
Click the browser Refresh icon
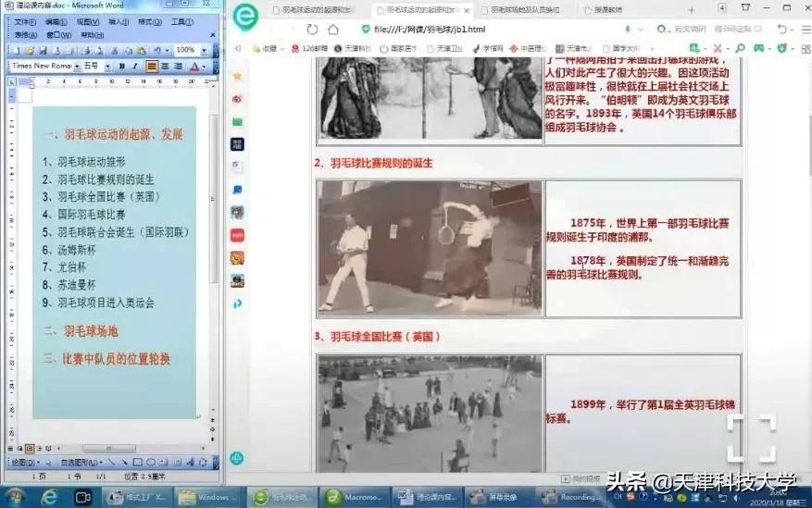point(312,30)
